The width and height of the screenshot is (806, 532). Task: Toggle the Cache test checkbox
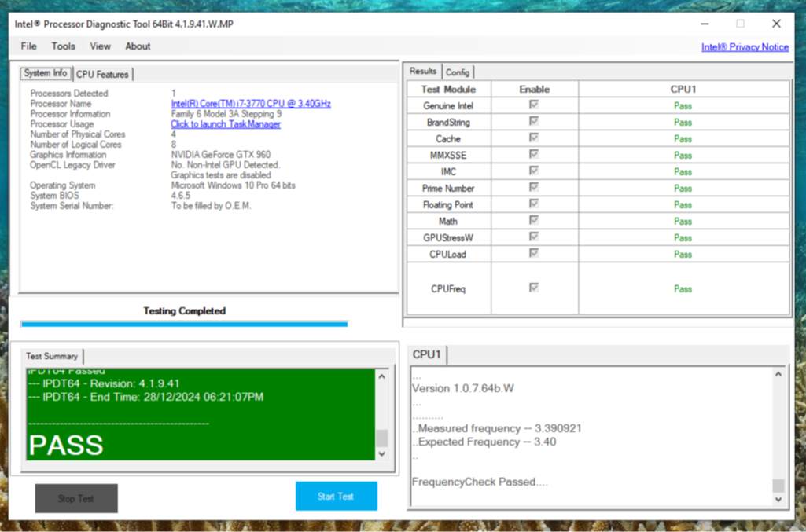pos(534,138)
